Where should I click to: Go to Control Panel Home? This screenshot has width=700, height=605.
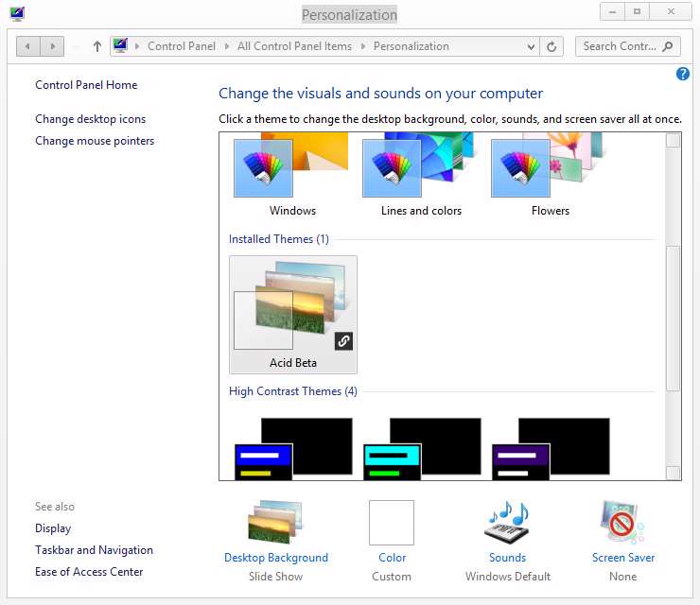click(86, 85)
